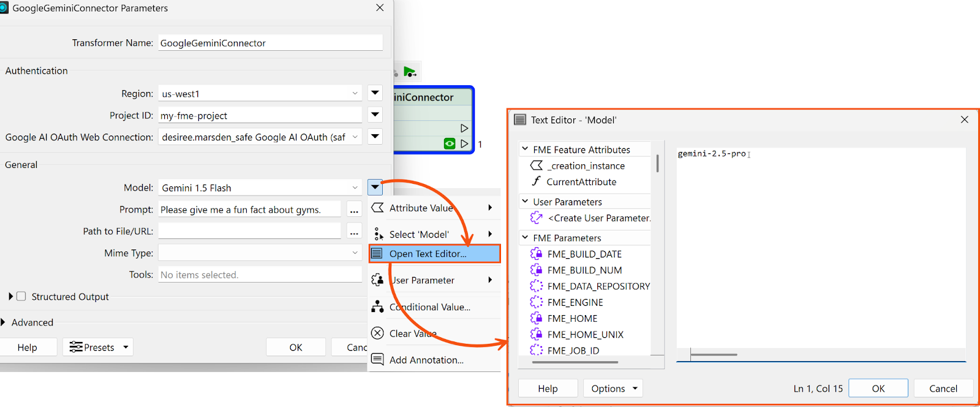This screenshot has width=980, height=407.
Task: Open the Select 'Model' submenu
Action: pos(434,234)
